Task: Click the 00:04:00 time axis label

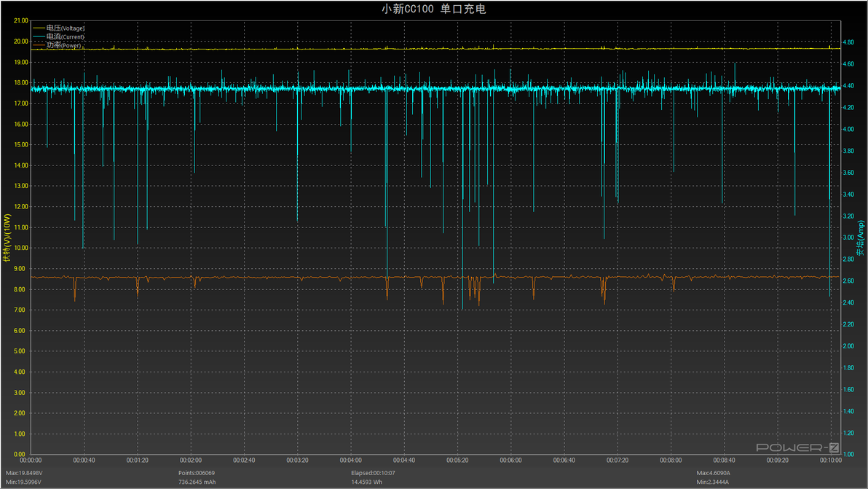Action: point(351,460)
